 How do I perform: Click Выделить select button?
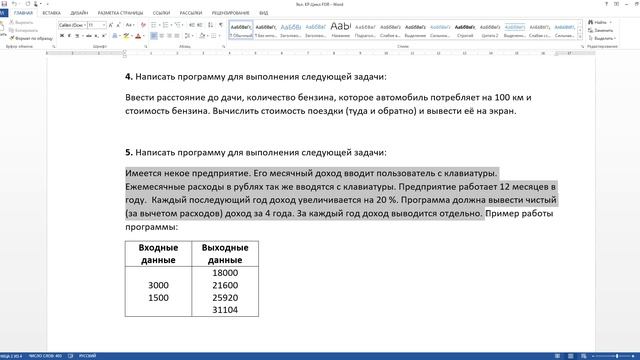tap(602, 38)
